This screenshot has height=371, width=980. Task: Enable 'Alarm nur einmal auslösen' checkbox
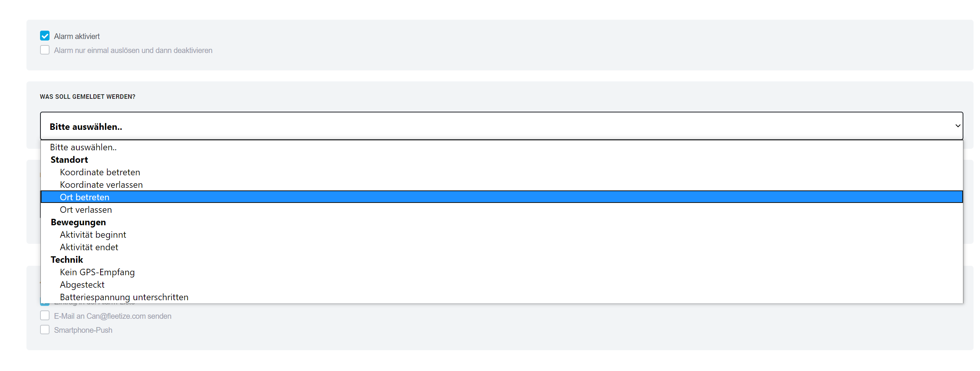click(x=45, y=50)
